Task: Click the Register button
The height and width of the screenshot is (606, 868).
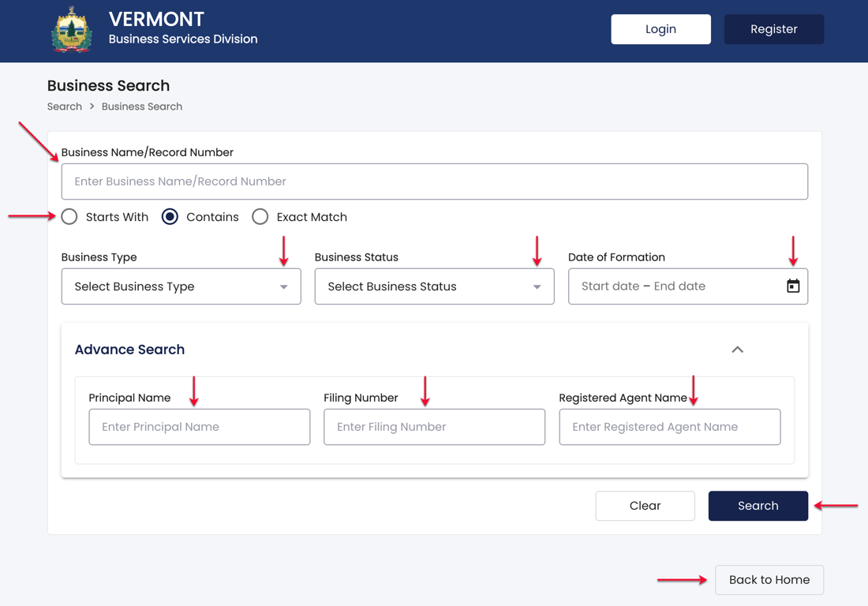Action: coord(774,29)
